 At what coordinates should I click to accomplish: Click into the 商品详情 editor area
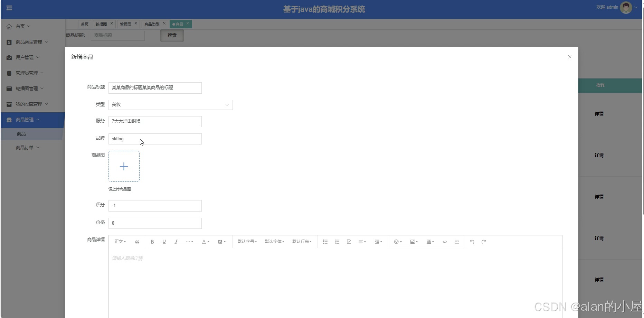click(335, 283)
